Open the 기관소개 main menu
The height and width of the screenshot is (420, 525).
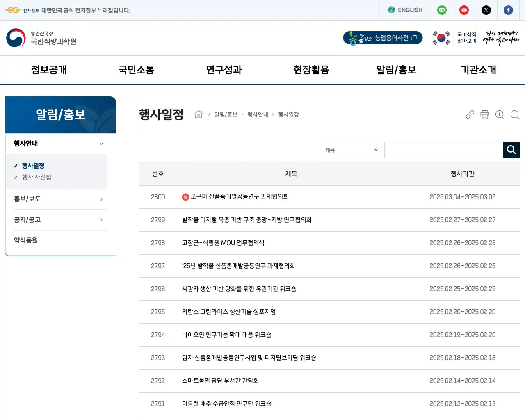[479, 70]
